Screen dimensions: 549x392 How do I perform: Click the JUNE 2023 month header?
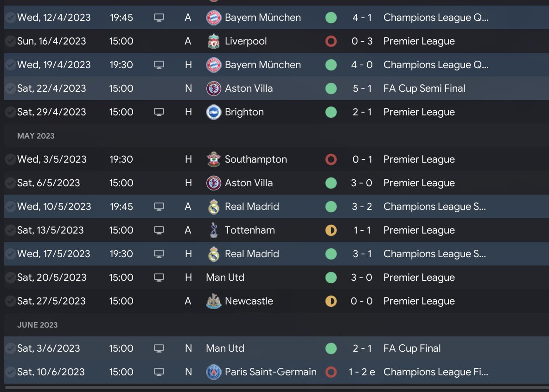tap(38, 325)
